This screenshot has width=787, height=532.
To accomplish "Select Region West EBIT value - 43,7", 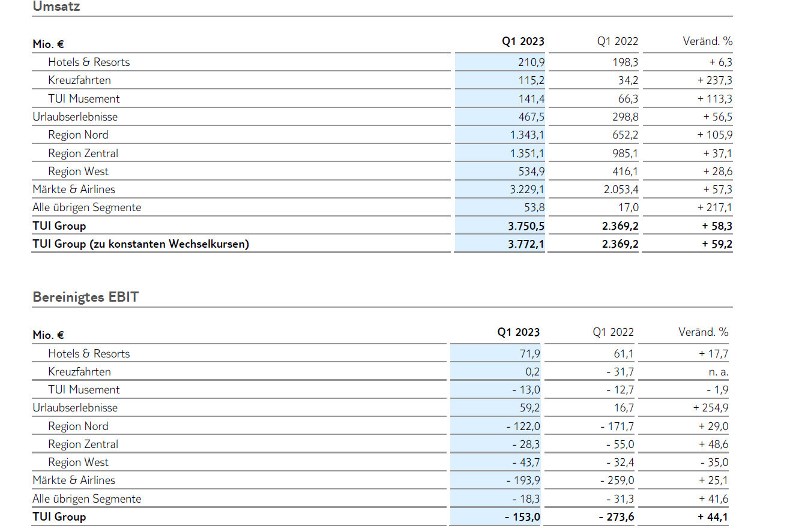I will 526,462.
